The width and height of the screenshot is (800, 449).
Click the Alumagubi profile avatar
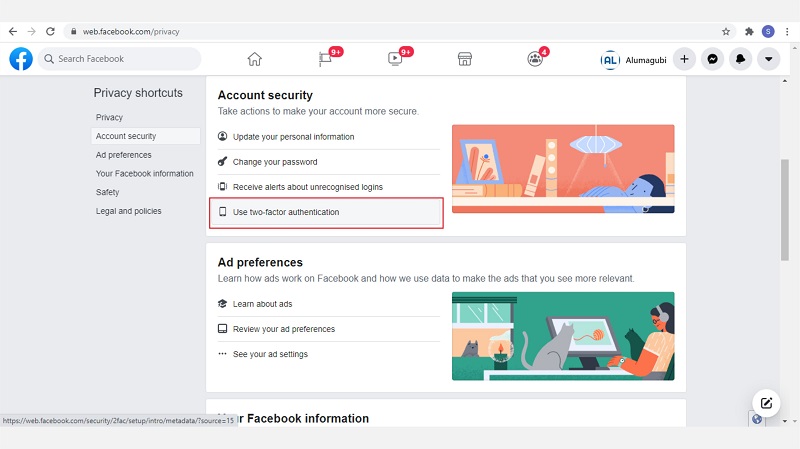tap(610, 60)
